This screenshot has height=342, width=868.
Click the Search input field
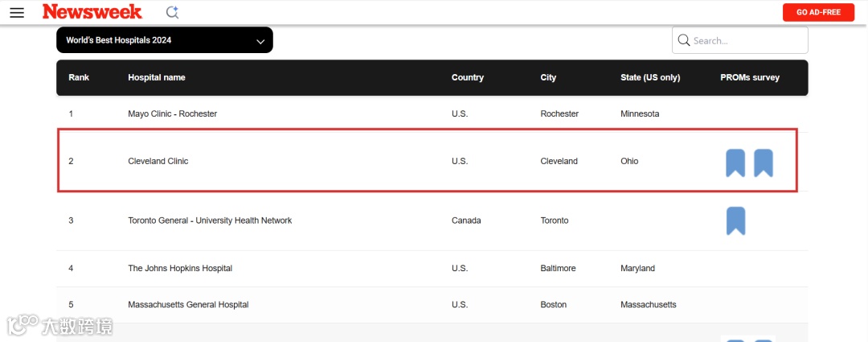(739, 40)
